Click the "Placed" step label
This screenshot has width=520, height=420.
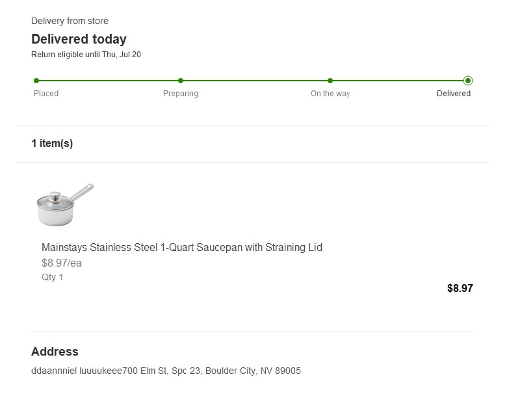[x=46, y=94]
